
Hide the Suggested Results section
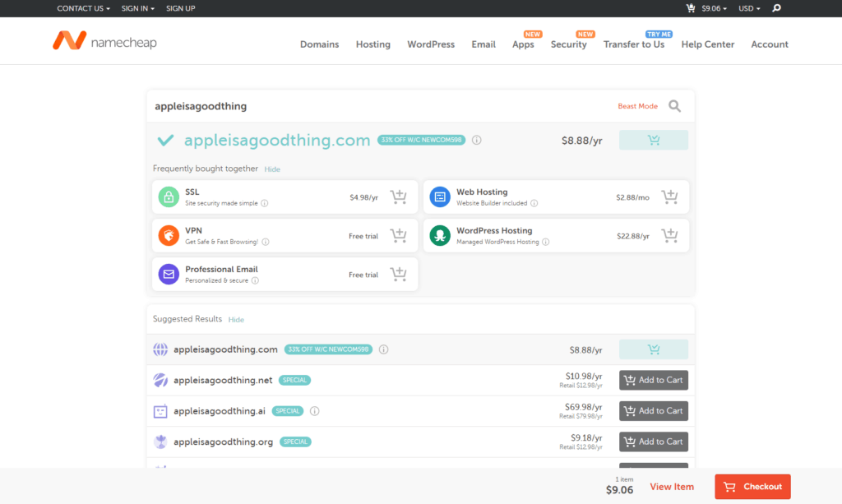pyautogui.click(x=236, y=320)
